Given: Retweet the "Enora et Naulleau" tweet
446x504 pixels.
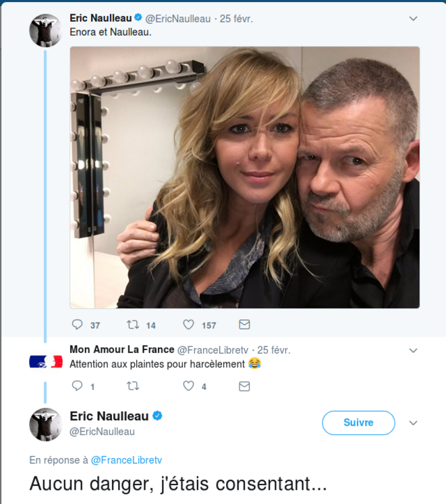Looking at the screenshot, I should click(x=133, y=325).
